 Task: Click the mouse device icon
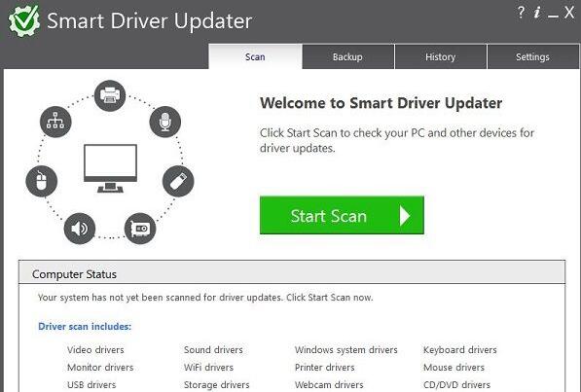[42, 181]
